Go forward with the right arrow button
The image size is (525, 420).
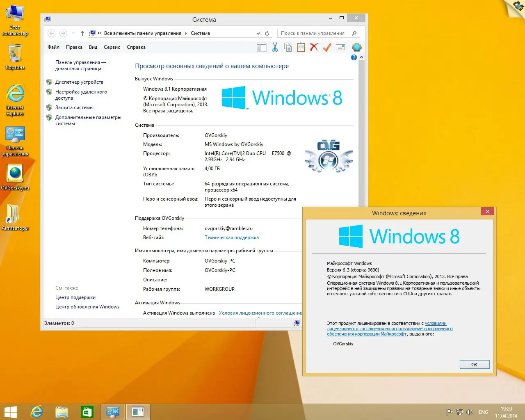coord(63,33)
